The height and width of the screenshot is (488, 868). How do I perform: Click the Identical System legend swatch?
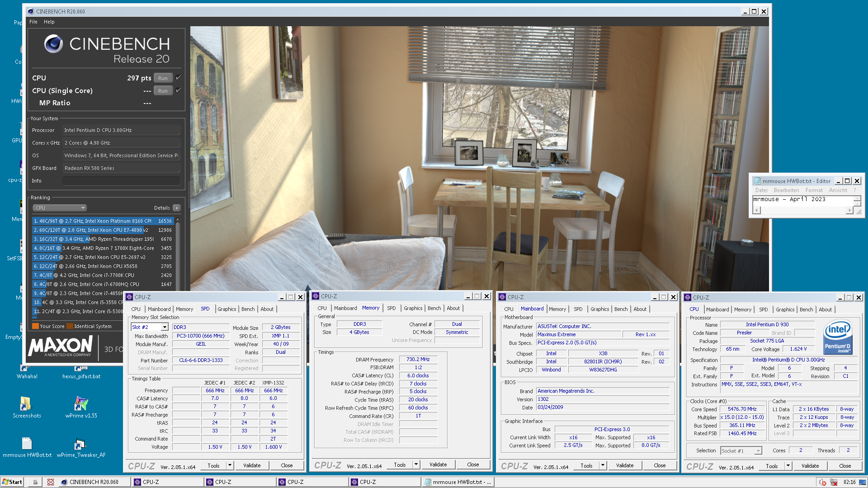[70, 326]
